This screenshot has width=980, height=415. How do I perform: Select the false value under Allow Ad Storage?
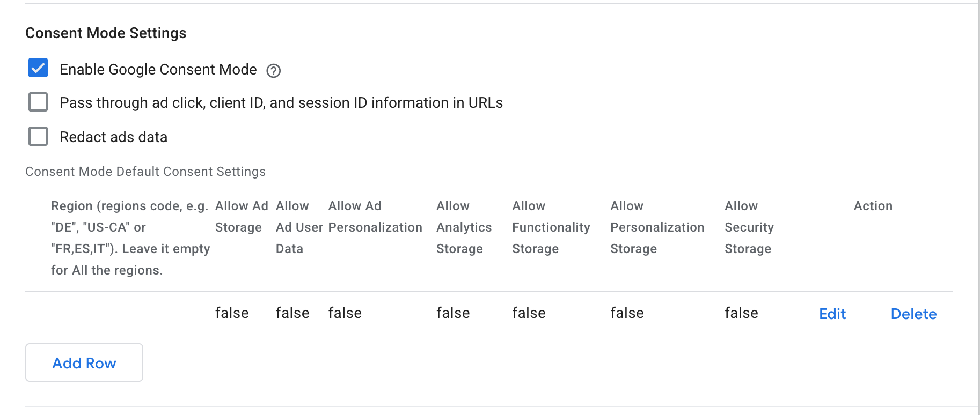pos(231,313)
